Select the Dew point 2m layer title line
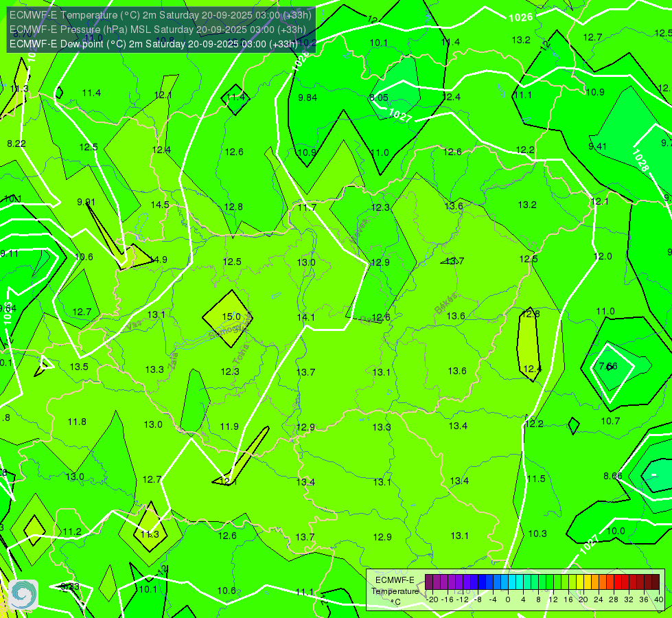This screenshot has width=672, height=618. coord(154,44)
